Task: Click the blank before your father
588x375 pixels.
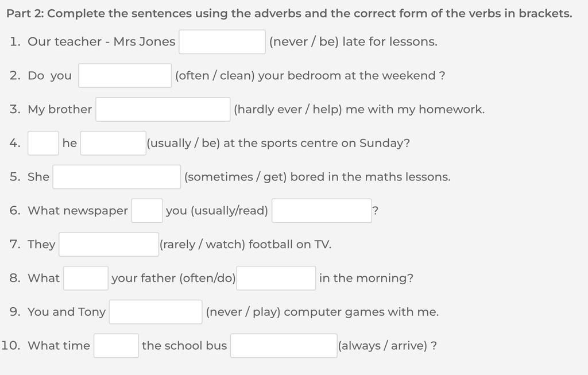Action: pyautogui.click(x=86, y=278)
